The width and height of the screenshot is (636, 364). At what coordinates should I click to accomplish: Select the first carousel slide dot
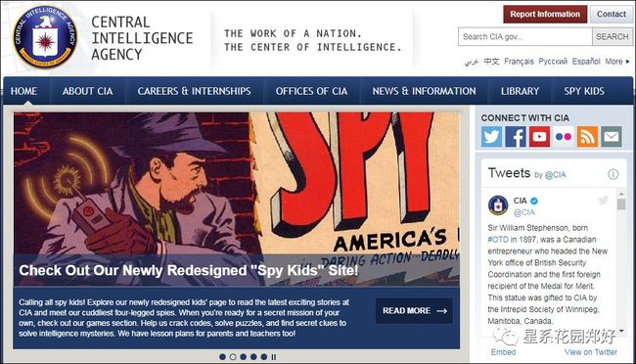[222, 357]
